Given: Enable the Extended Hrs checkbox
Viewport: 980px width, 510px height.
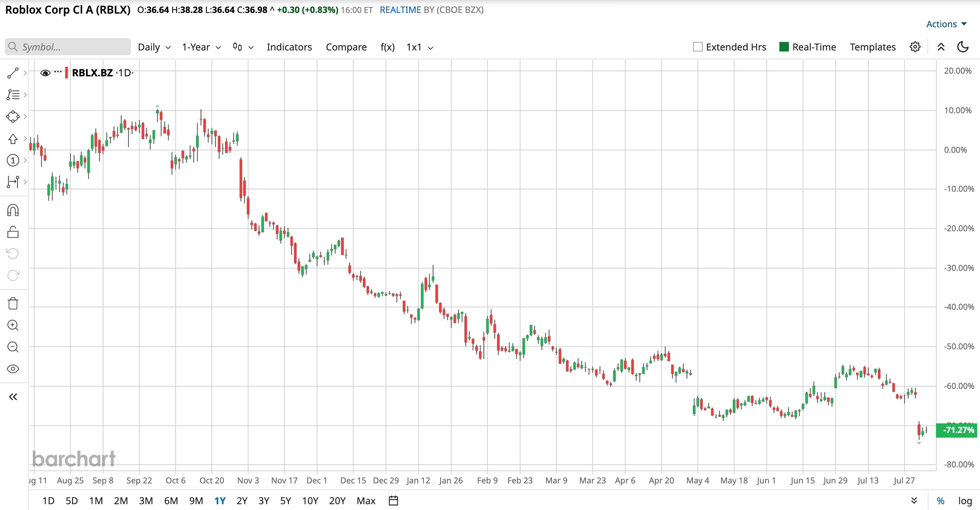Looking at the screenshot, I should (697, 47).
